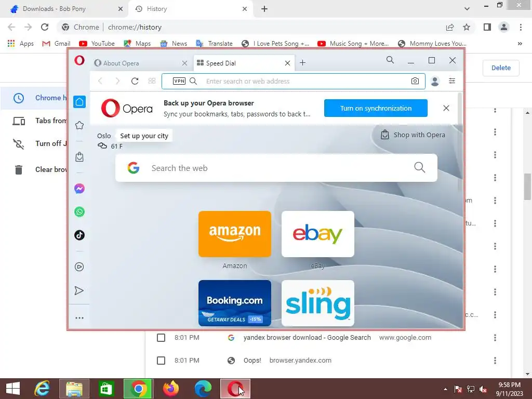Screen dimensions: 532x399
Task: Close the About Opera tab
Action: tap(184, 63)
